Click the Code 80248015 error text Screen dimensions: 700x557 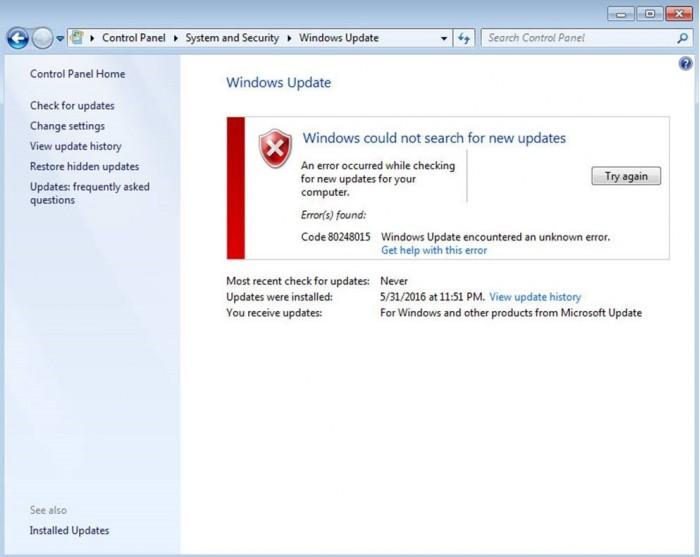point(336,237)
